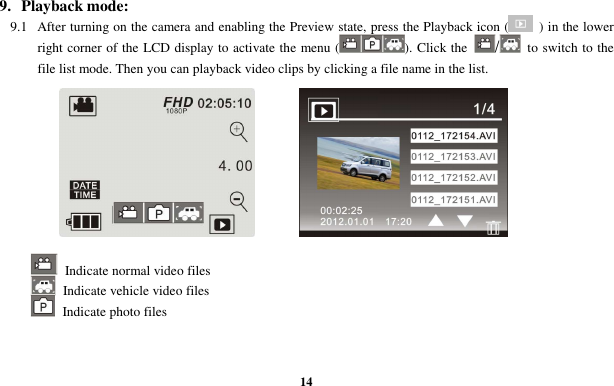This screenshot has width=614, height=386.
Task: Click the 02:05:10 remaining time readout
Action: [224, 103]
